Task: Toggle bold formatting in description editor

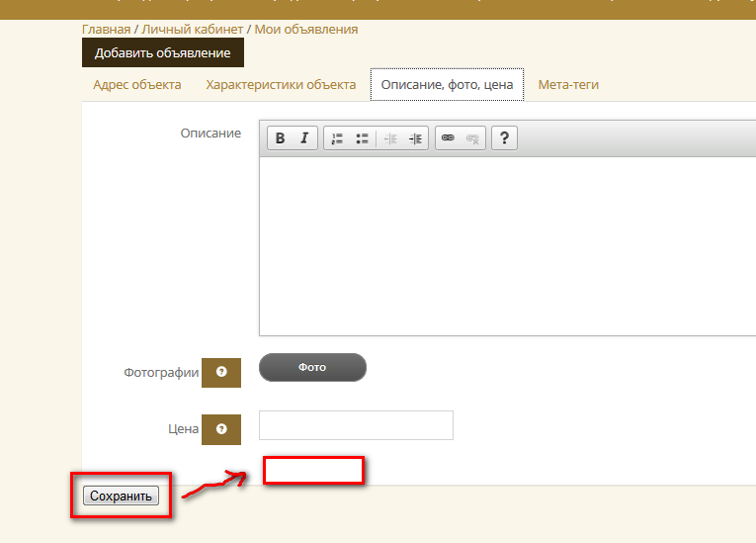Action: click(280, 138)
